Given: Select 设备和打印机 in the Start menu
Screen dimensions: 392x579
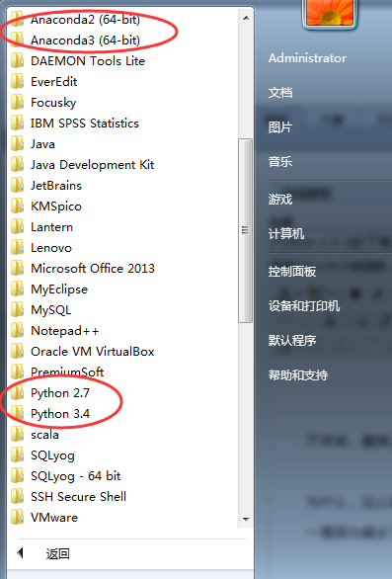Looking at the screenshot, I should 304,305.
